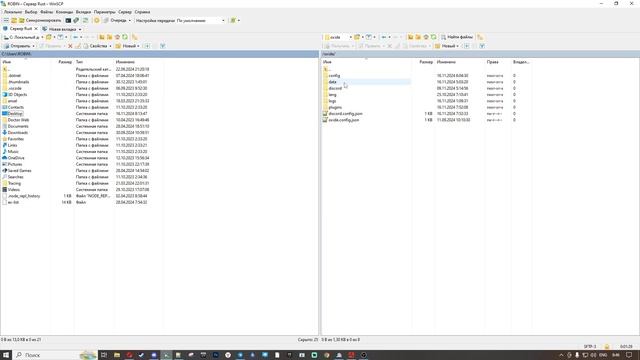640x360 pixels.
Task: Switch to the Сервер Rust tab
Action: (x=20, y=29)
